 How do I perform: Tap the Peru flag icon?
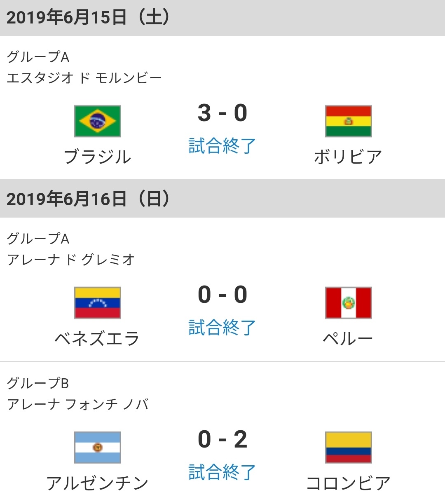click(348, 303)
